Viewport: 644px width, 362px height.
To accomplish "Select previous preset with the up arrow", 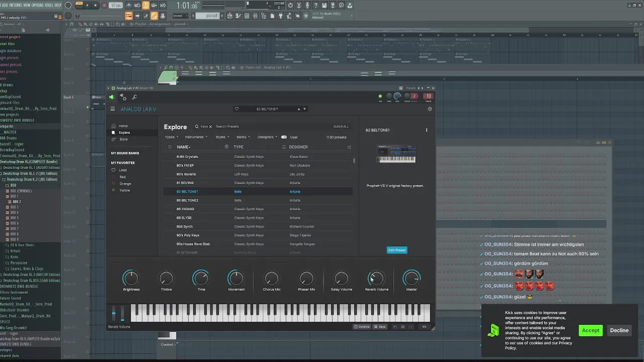I will [x=298, y=109].
